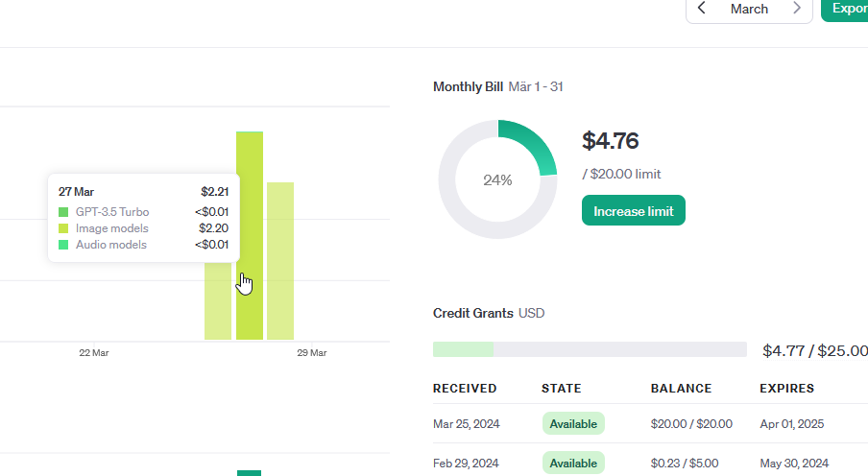Click Image models legend color swatch

tap(63, 228)
